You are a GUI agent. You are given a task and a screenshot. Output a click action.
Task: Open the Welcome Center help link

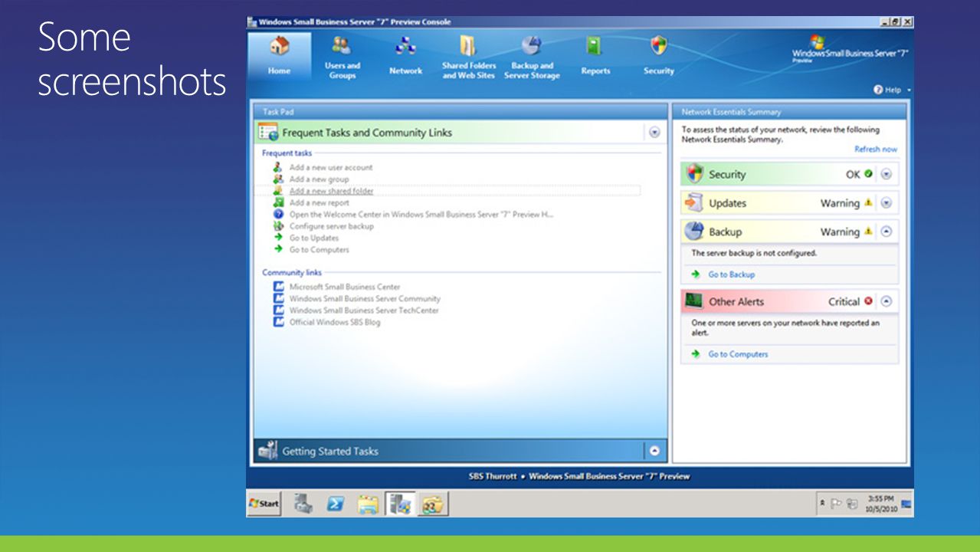tap(421, 215)
